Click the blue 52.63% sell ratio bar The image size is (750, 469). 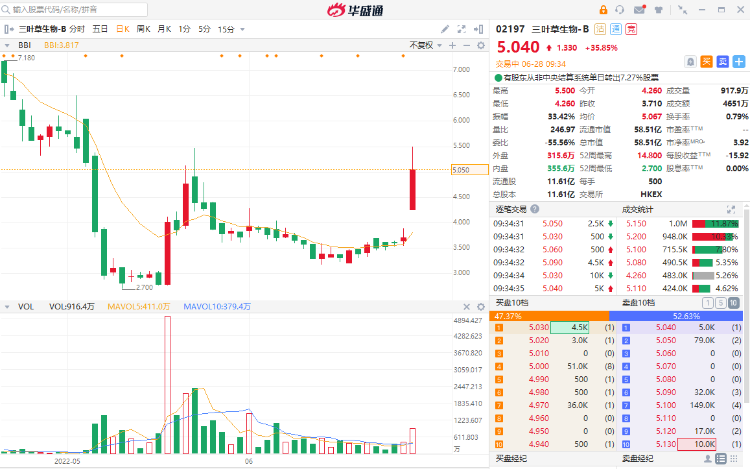676,316
